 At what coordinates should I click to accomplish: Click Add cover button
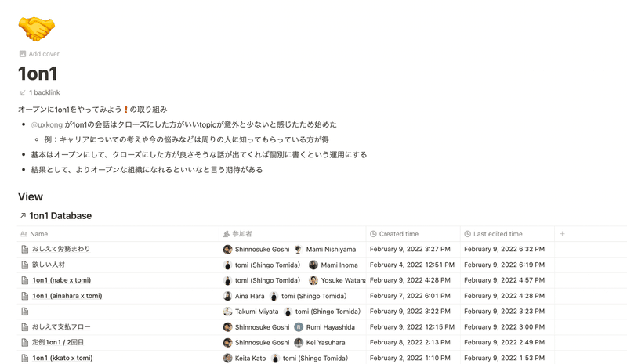coord(39,54)
